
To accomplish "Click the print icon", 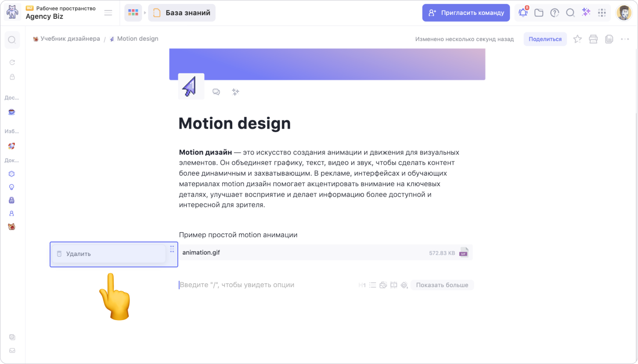I will 593,39.
